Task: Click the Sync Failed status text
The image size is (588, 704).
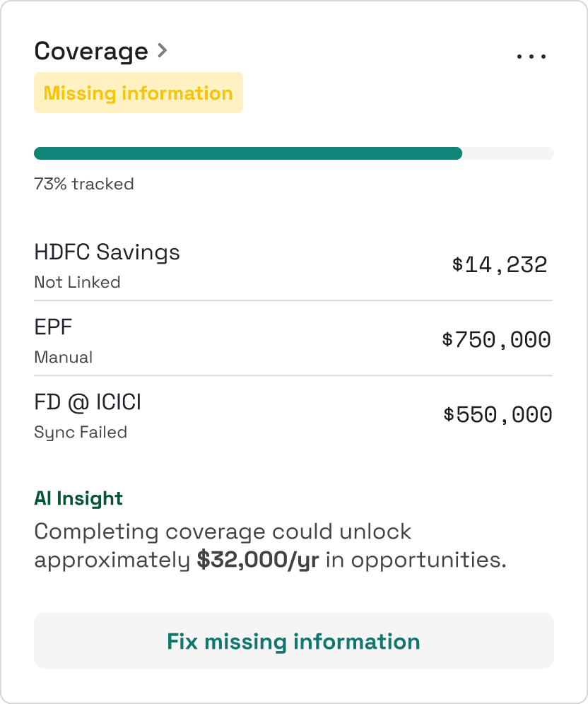Action: pyautogui.click(x=81, y=432)
